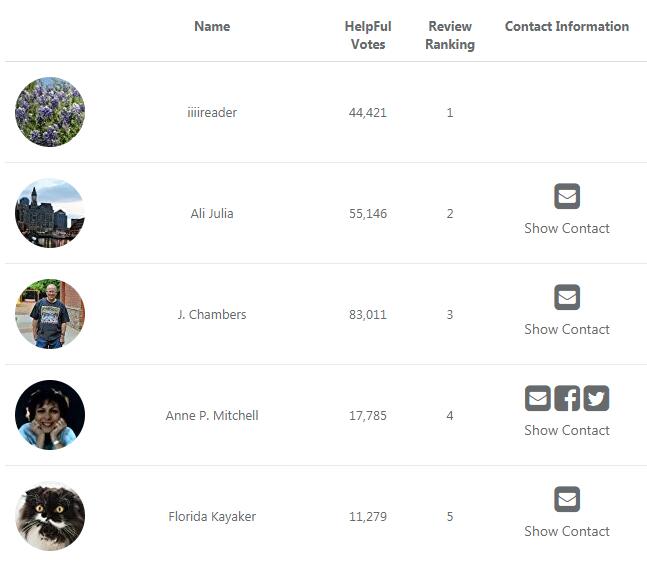Open iiiireader's flower profile picture
The height and width of the screenshot is (564, 647).
pos(50,112)
